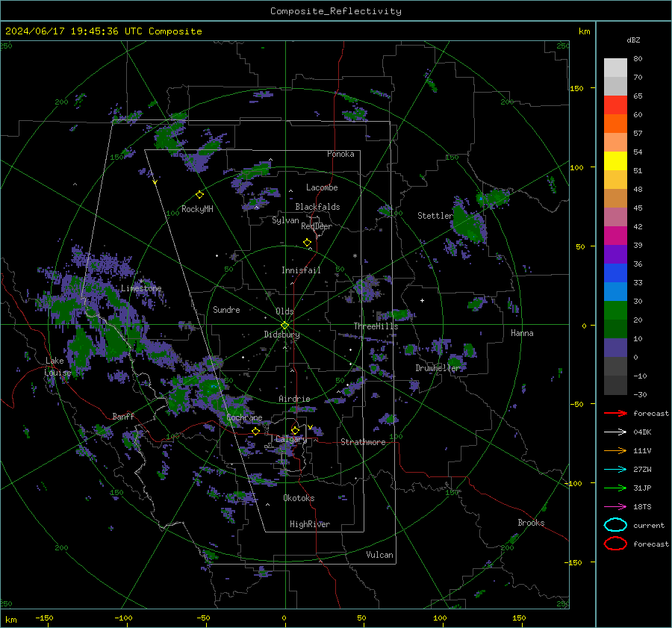The image size is (672, 628).
Task: Click the -150 tick on bottom km axis
Action: [x=44, y=618]
